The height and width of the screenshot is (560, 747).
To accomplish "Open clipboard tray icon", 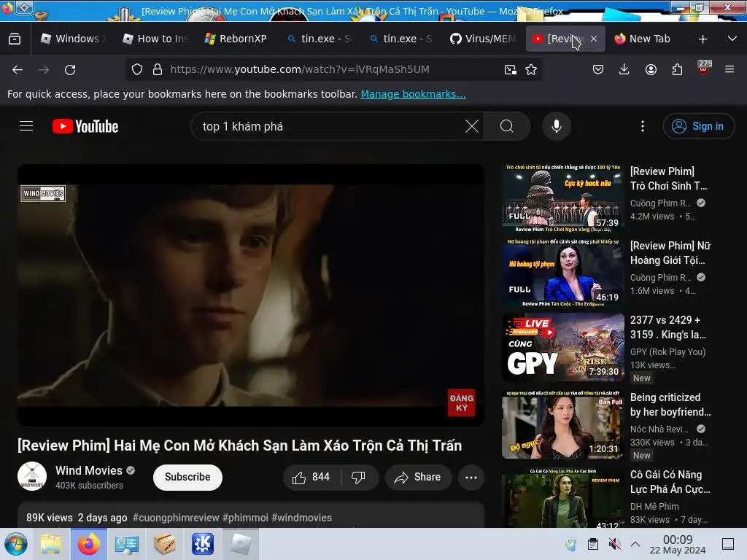I will 593,544.
